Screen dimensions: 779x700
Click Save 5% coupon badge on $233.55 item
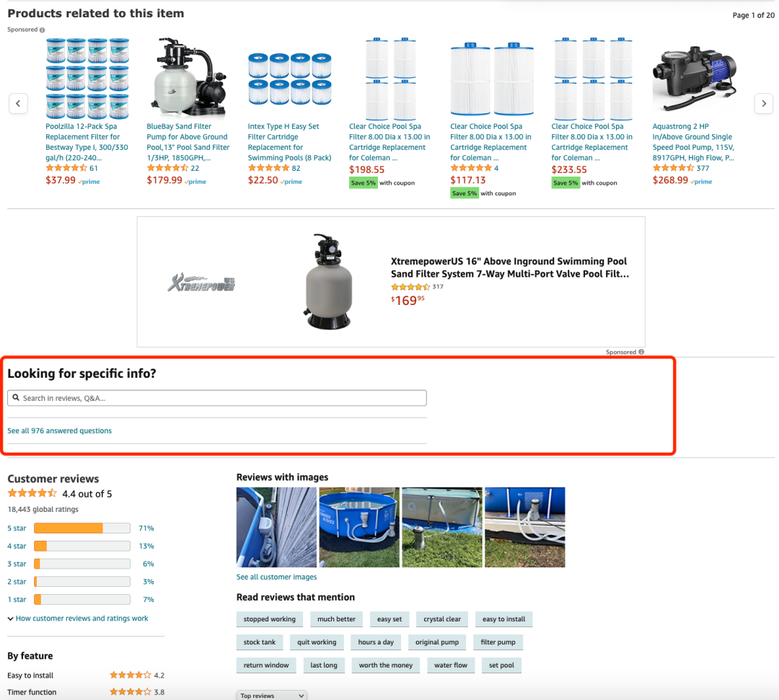[565, 182]
